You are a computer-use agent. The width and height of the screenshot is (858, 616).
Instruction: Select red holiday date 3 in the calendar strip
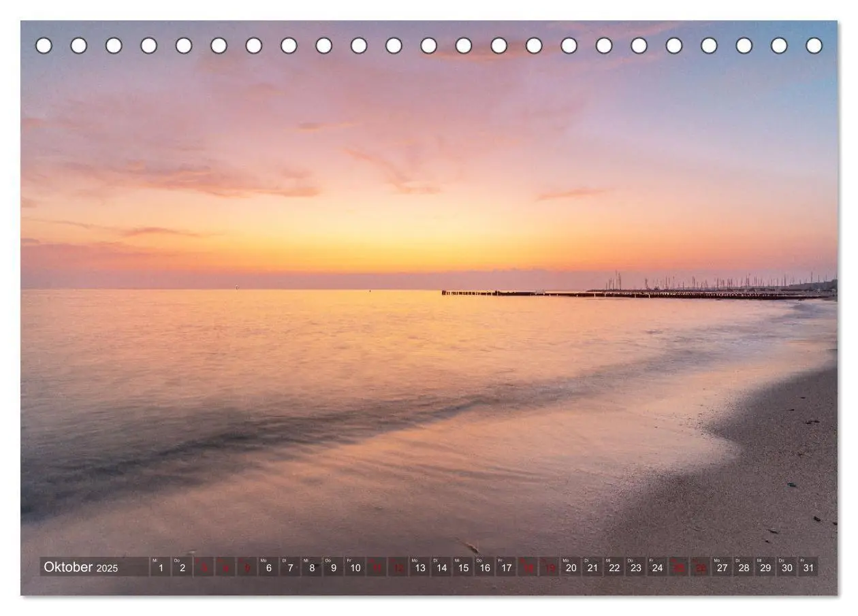(x=204, y=567)
